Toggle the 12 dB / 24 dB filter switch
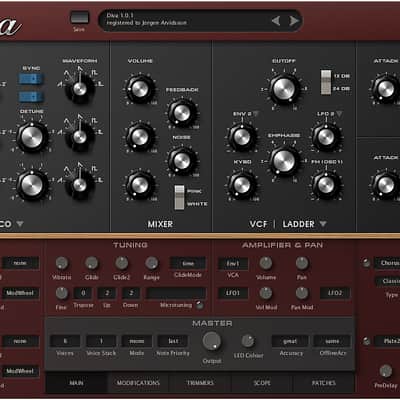Image resolution: width=400 pixels, height=400 pixels. point(326,82)
